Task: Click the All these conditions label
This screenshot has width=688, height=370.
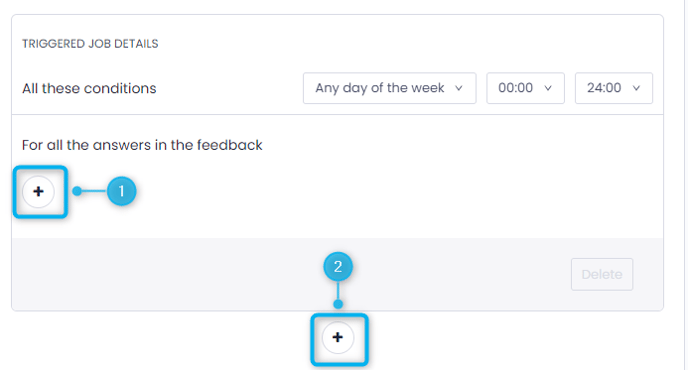Action: [89, 88]
